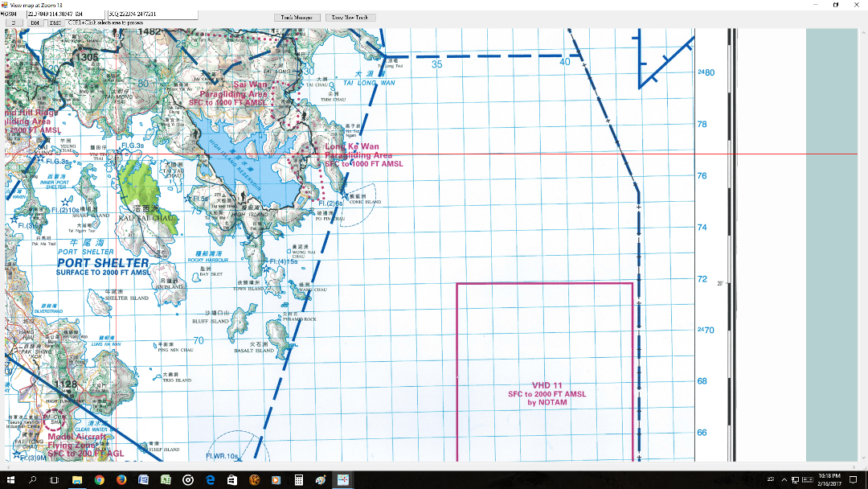Click the PORT SHELTER map label
Screen dimensions: 868x489
click(x=103, y=263)
